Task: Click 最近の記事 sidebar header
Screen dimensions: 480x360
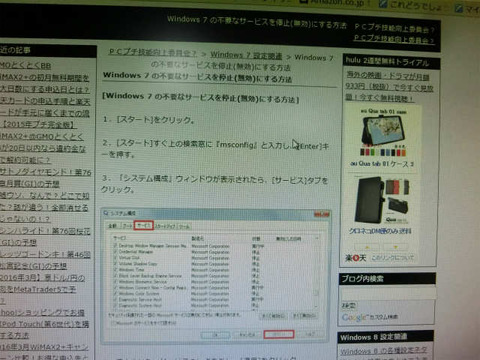Action: 47,50
